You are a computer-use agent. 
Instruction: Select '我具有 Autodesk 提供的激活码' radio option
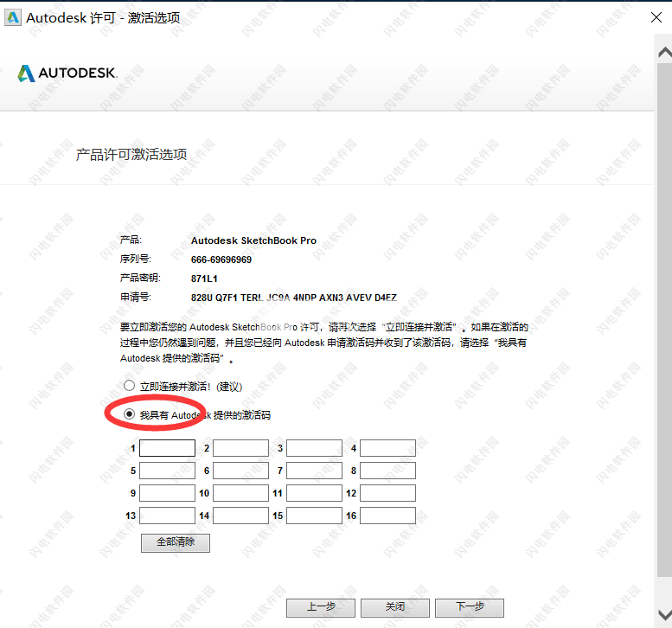coord(129,414)
